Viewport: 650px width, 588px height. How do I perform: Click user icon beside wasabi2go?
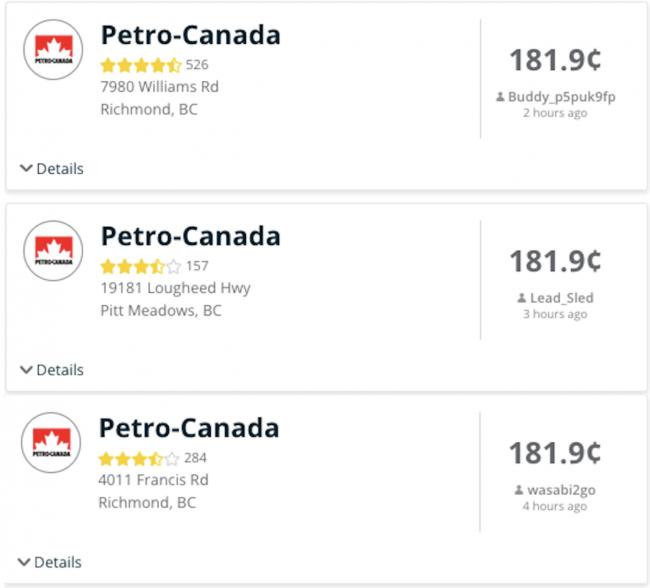click(519, 490)
